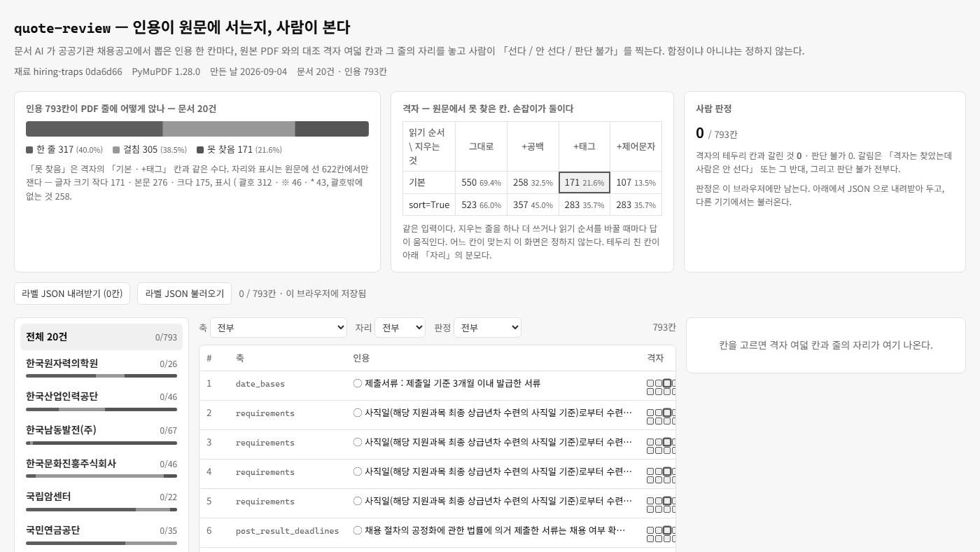
Task: Open the 축 filter dropdown
Action: [x=279, y=328]
